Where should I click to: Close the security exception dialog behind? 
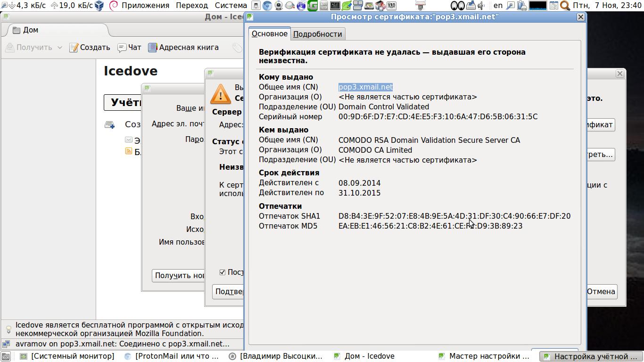pos(620,74)
